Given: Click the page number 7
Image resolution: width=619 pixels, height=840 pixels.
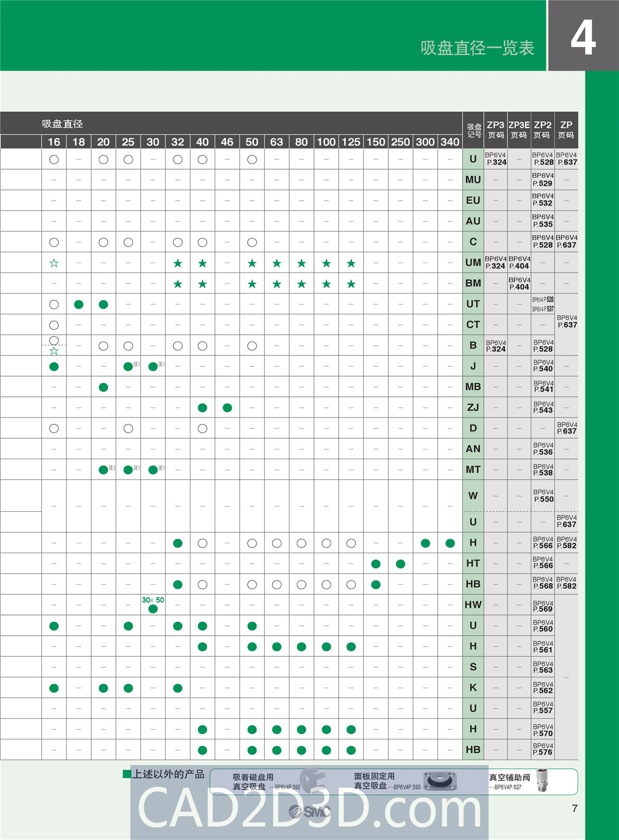Looking at the screenshot, I should (575, 809).
